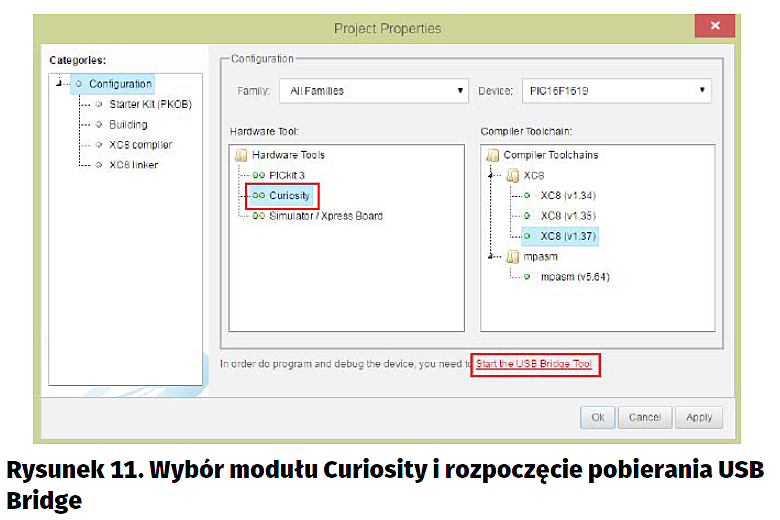Select PICkit 3 hardware tool
Screen dimensions: 780x520
coord(286,175)
